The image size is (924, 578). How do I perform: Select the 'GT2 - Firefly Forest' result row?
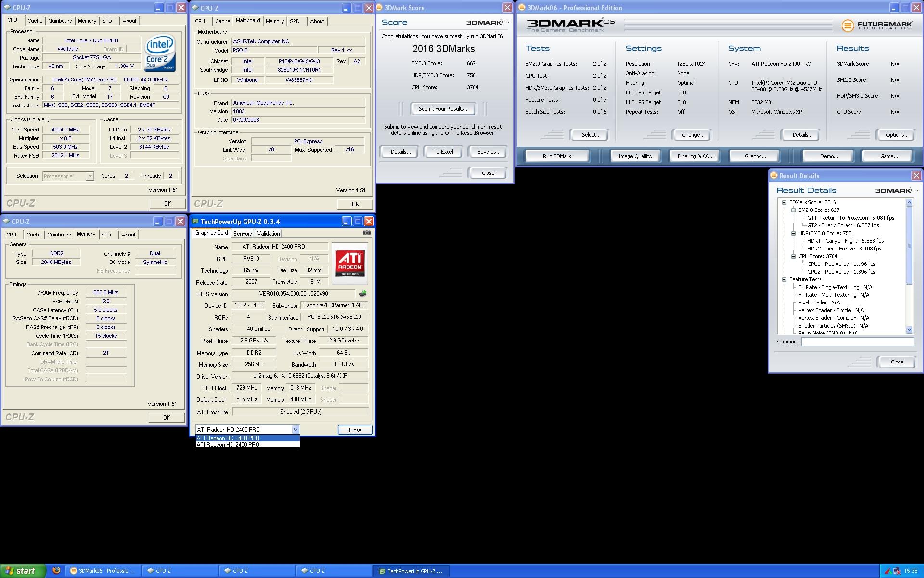tap(843, 225)
